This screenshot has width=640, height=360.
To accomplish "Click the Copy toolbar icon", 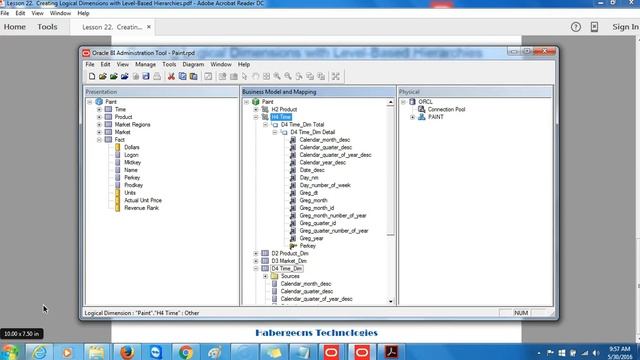I will tap(182, 76).
